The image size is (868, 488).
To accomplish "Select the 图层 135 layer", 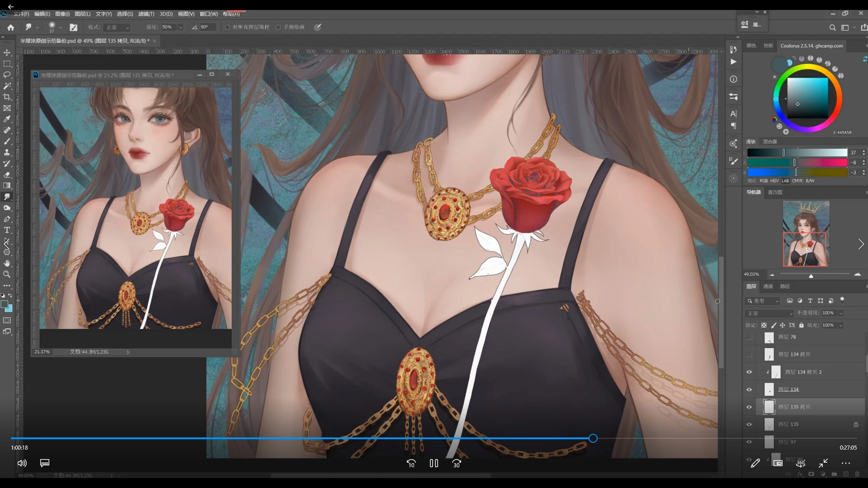I will [x=789, y=424].
